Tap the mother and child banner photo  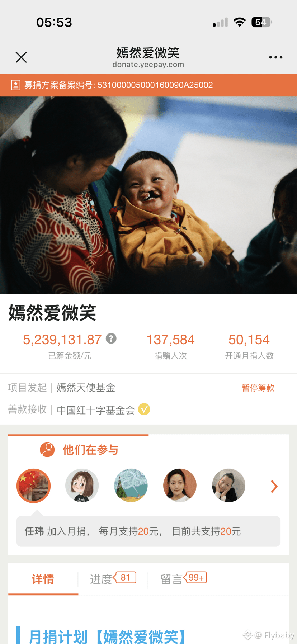tap(148, 195)
